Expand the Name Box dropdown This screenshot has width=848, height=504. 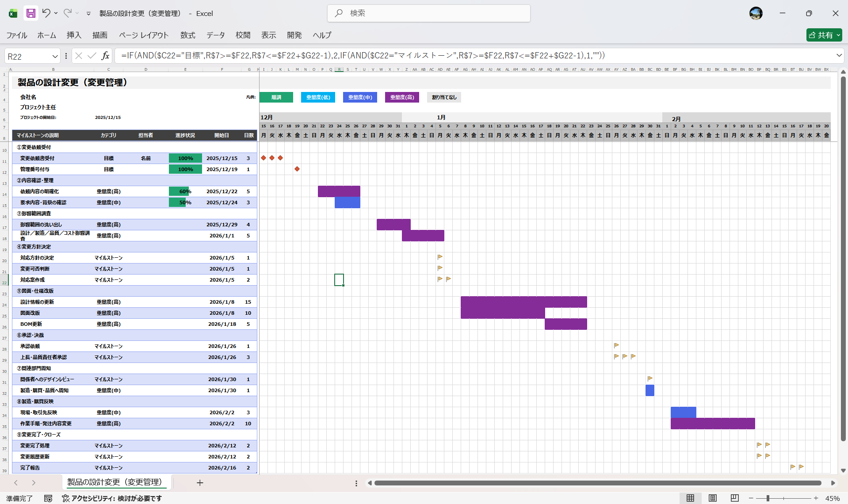coord(55,56)
